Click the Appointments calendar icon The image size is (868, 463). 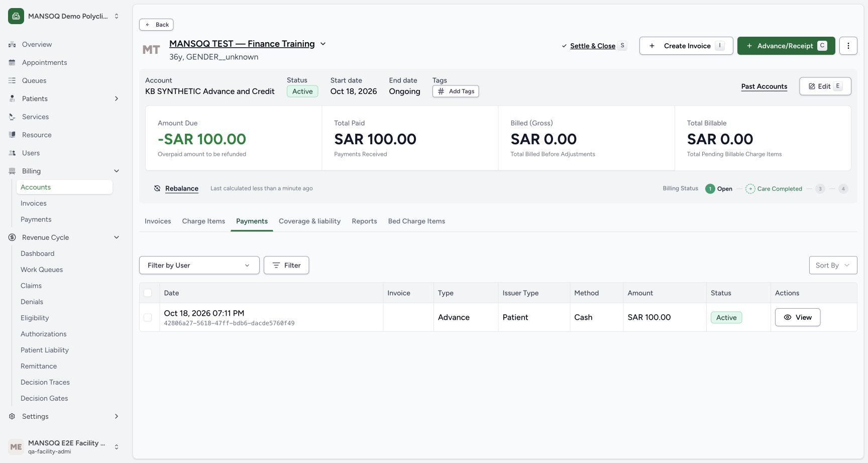12,62
